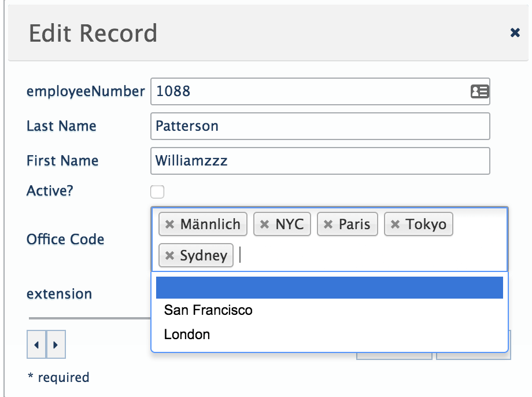This screenshot has width=532, height=397.
Task: Click the extension field label
Action: click(59, 294)
